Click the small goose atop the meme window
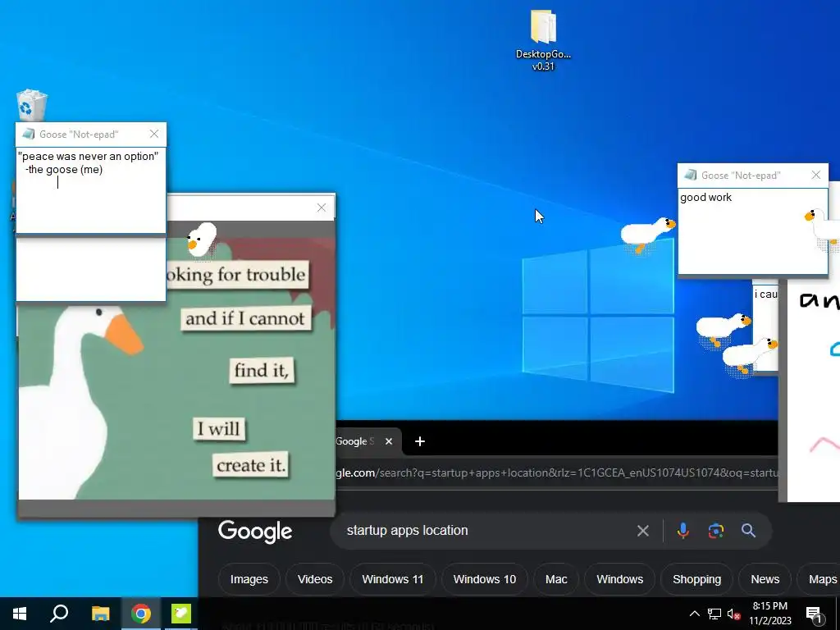Screen dimensions: 840x630 tap(202, 240)
